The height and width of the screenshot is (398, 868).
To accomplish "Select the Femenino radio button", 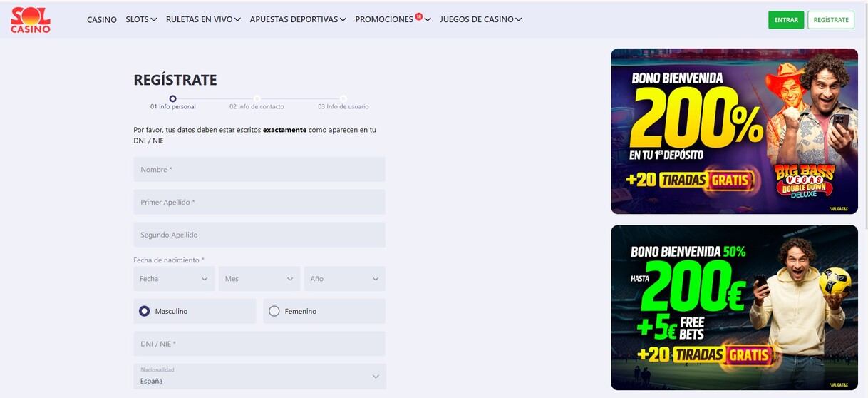I will [274, 311].
